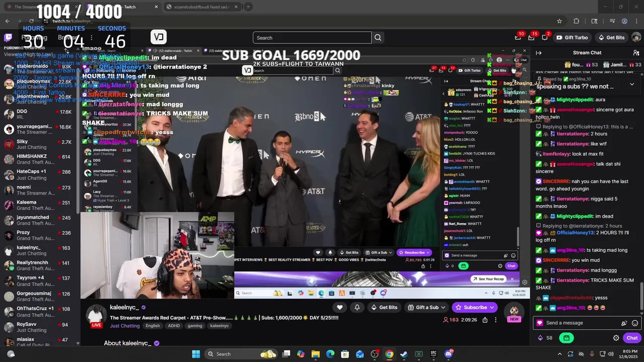Open the three-dot menu beside Browse
The image size is (644, 362).
(x=91, y=38)
